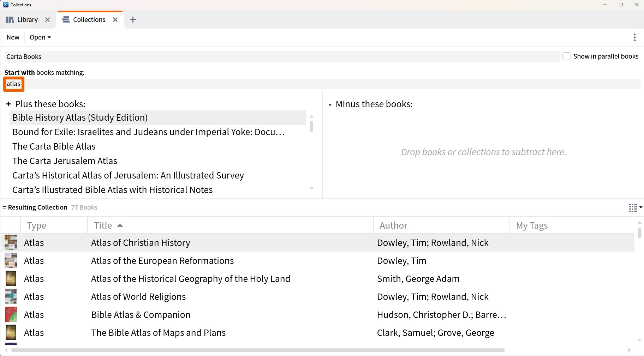Click the results horizontal scrollbar
This screenshot has height=356, width=644.
258,350
